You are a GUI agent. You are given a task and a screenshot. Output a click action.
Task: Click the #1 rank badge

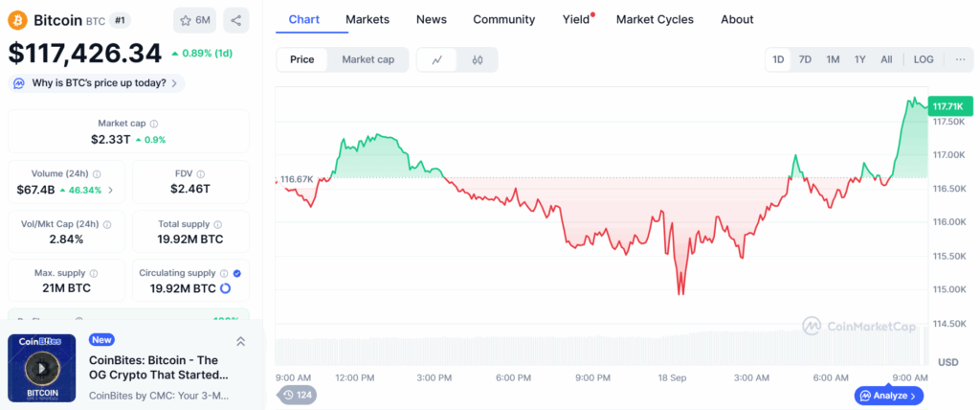pos(121,21)
